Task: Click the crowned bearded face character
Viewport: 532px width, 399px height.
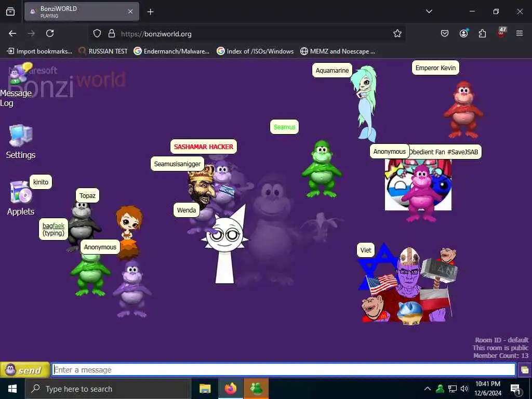Action: coord(202,187)
